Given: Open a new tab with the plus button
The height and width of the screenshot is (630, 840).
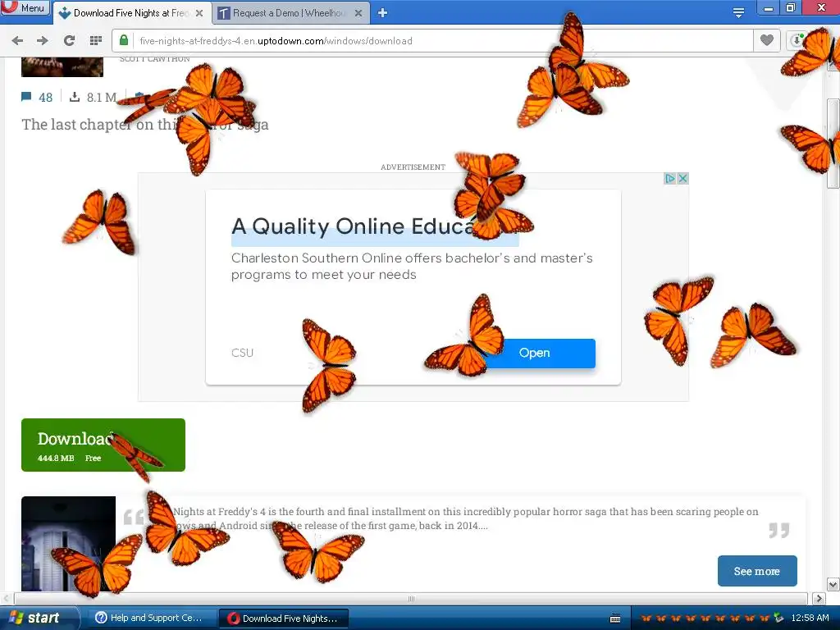Looking at the screenshot, I should 382,13.
